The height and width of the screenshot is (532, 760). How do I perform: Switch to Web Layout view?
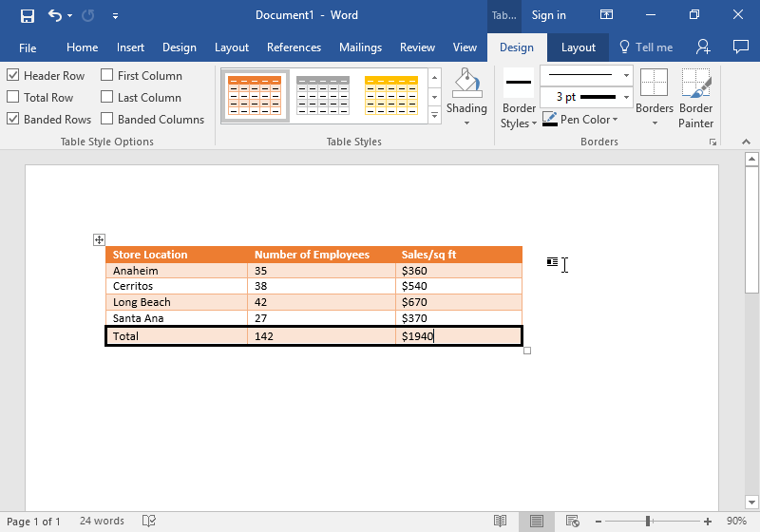coord(573,521)
